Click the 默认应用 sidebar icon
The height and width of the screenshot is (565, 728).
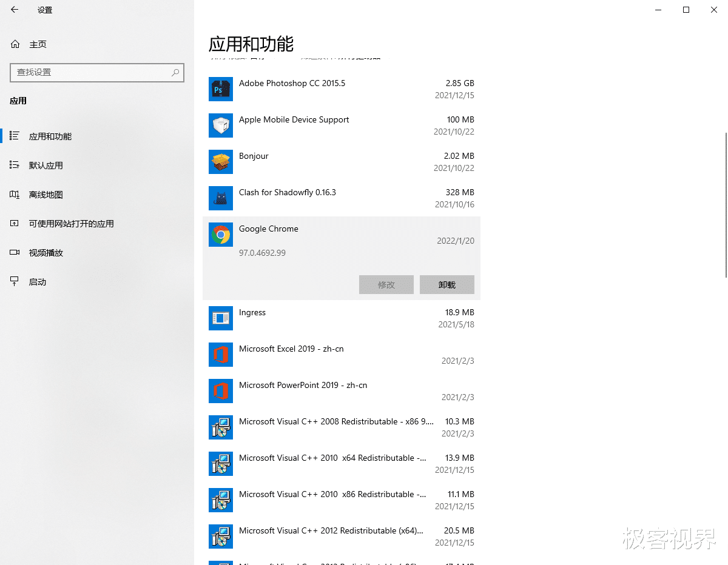(x=15, y=165)
